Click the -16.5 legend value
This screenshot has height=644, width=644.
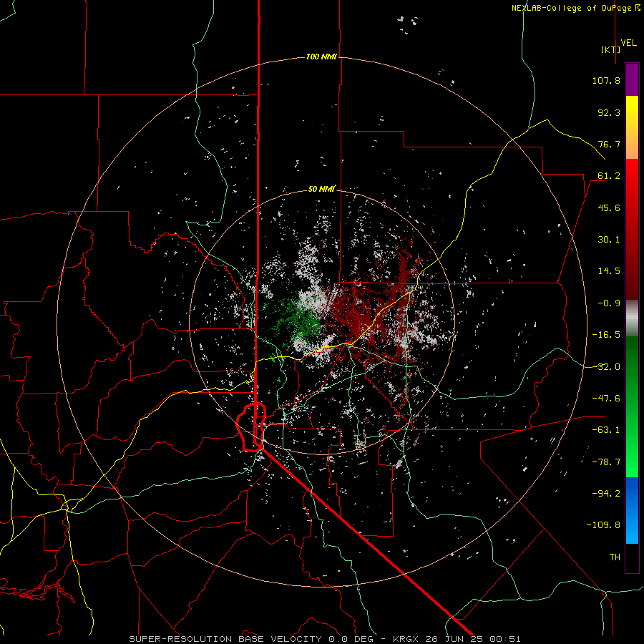[606, 335]
